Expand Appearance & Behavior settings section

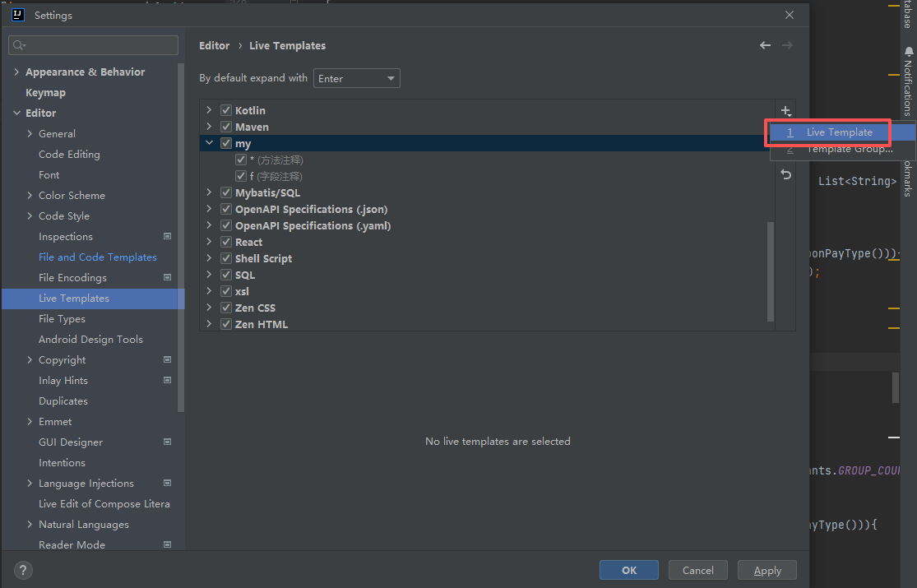pos(16,72)
